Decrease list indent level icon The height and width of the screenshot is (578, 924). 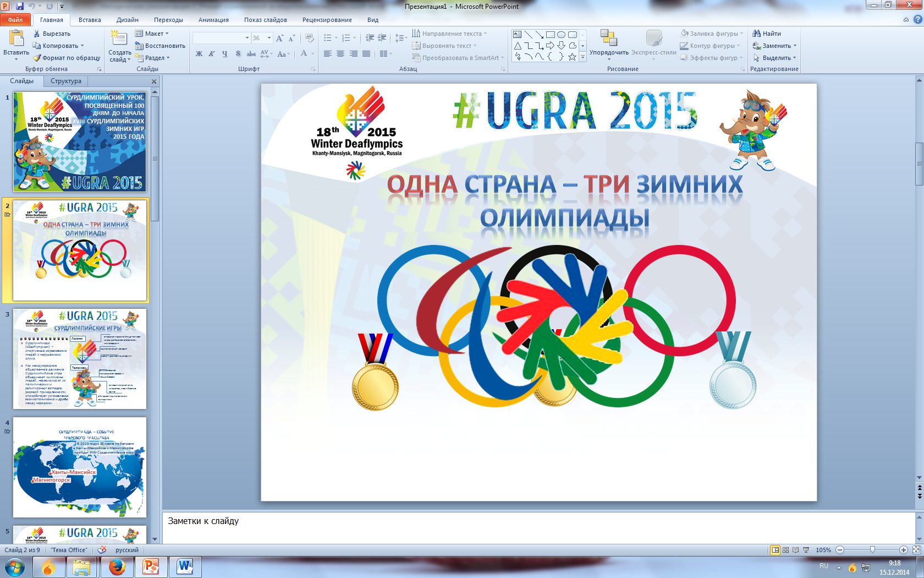click(370, 38)
